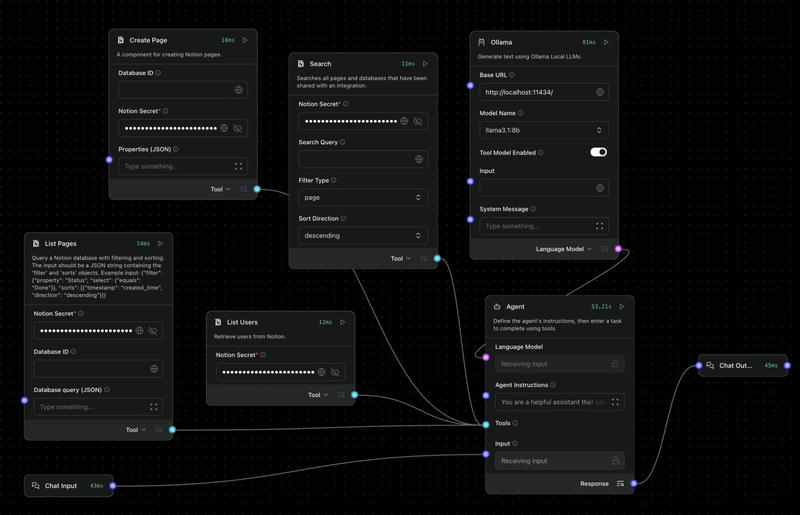Open the Tool output dropdown on List Pages
Image resolution: width=800 pixels, height=515 pixels.
point(136,430)
